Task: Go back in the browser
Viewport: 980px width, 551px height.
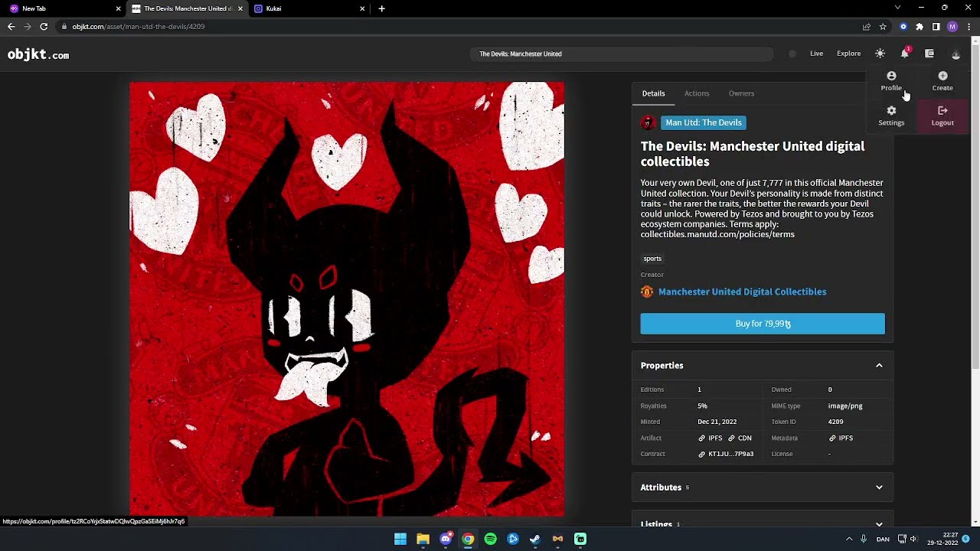Action: (x=11, y=27)
